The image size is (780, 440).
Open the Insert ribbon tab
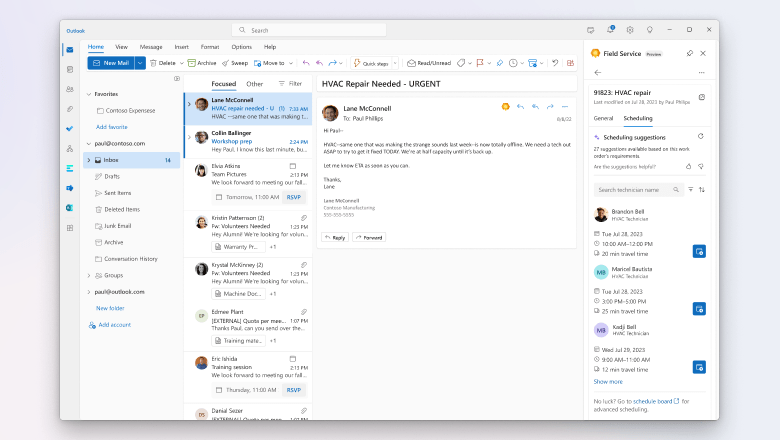[x=181, y=47]
